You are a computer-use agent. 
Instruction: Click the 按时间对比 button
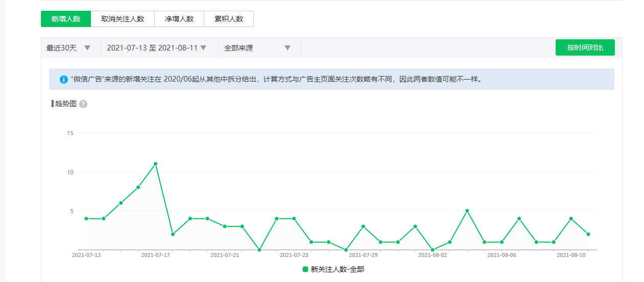pos(585,47)
